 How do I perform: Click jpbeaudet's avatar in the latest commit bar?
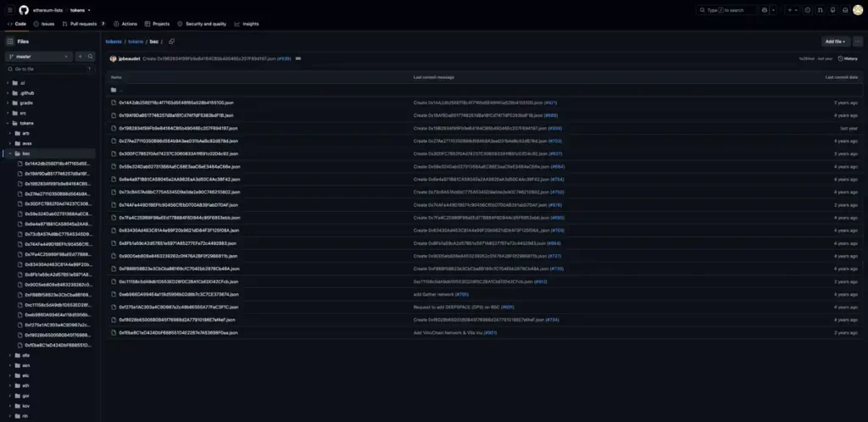pos(113,58)
